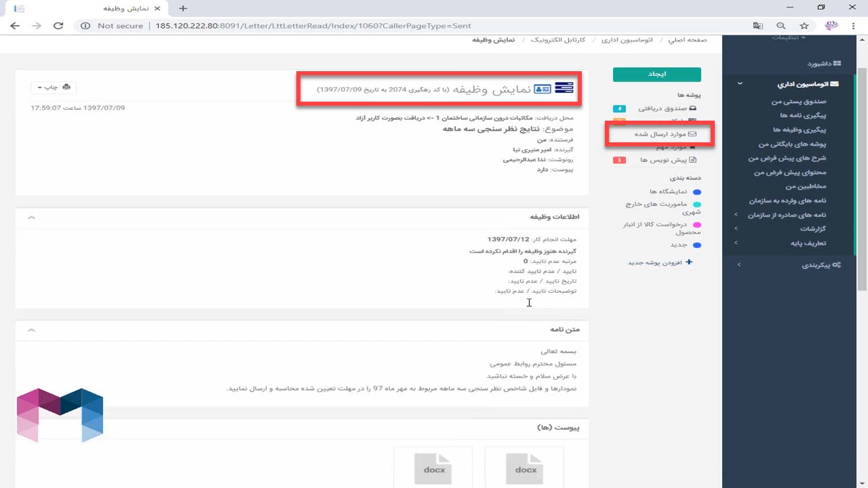Open مخاطبین من in the sidebar
This screenshot has height=488, width=868.
pos(806,186)
